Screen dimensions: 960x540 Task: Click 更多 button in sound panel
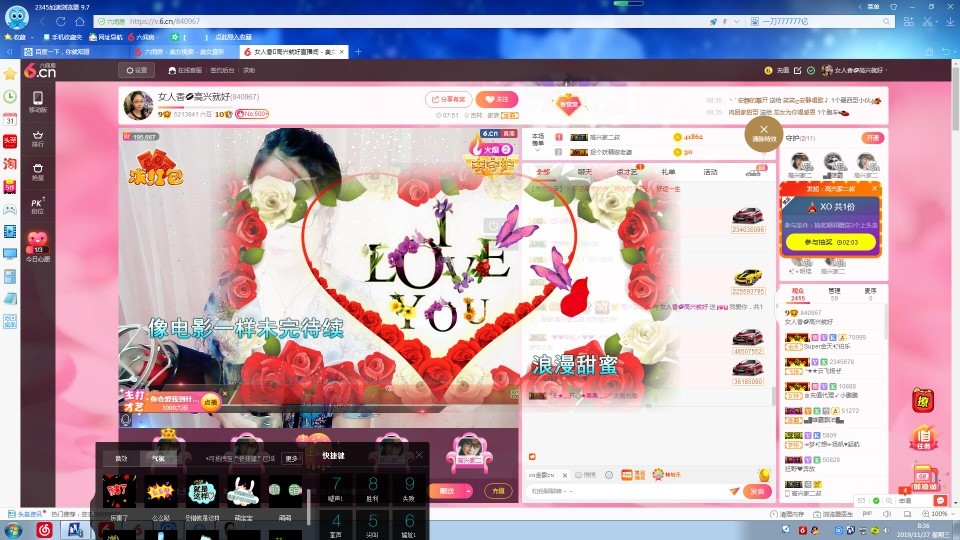pyautogui.click(x=291, y=458)
